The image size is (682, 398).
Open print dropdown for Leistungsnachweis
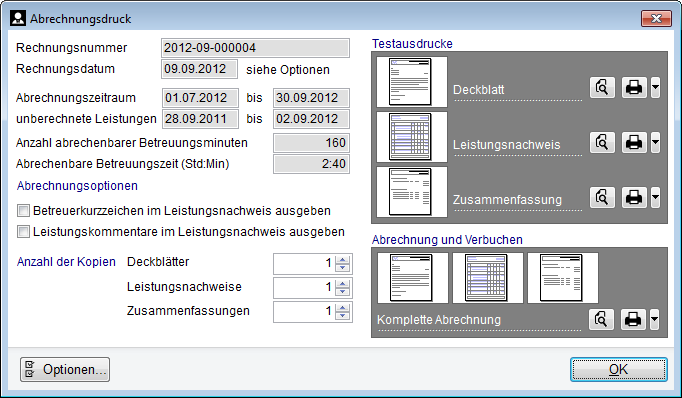(655, 142)
